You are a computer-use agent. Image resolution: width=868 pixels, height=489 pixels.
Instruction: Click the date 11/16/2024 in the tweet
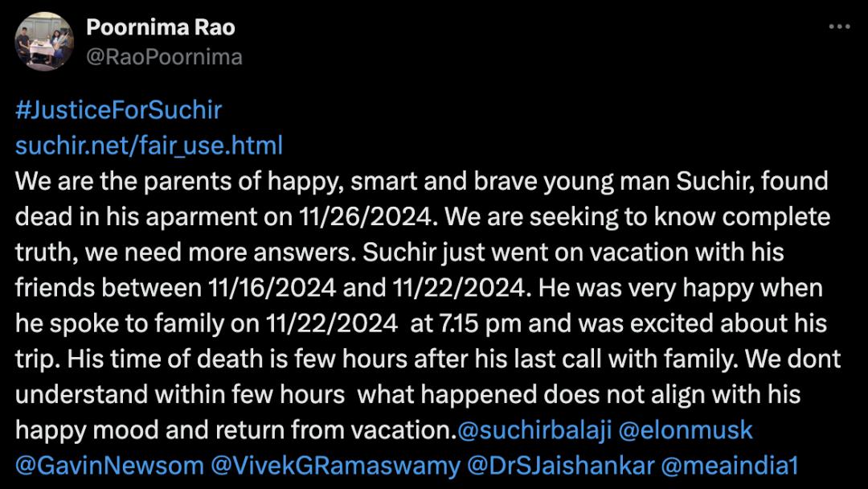tap(272, 288)
